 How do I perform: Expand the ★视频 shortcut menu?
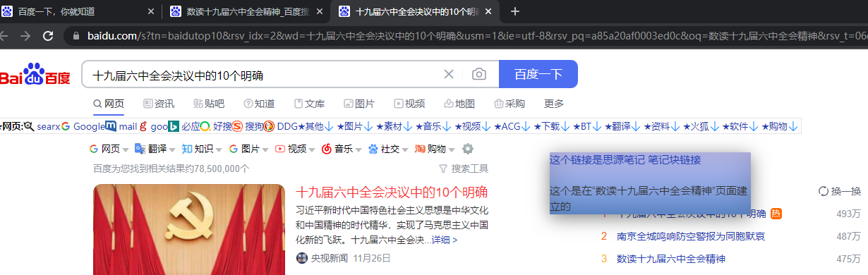coord(473,127)
